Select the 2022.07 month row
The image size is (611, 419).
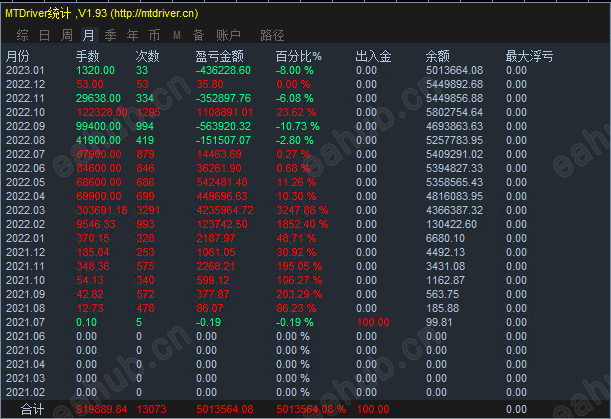(306, 154)
